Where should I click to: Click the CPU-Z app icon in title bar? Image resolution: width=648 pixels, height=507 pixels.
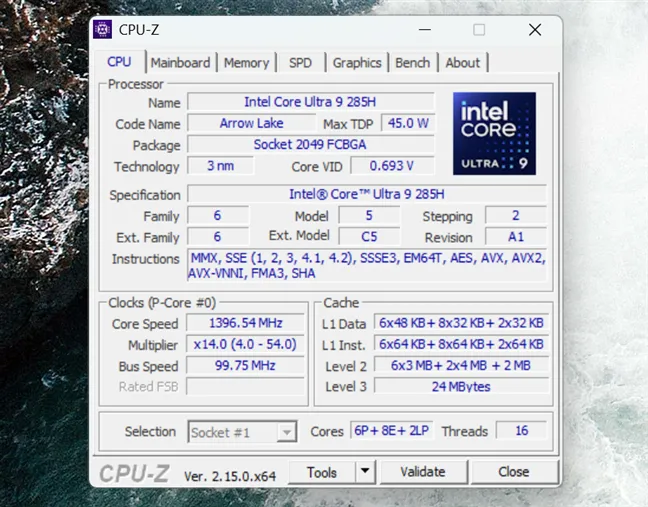tap(102, 29)
